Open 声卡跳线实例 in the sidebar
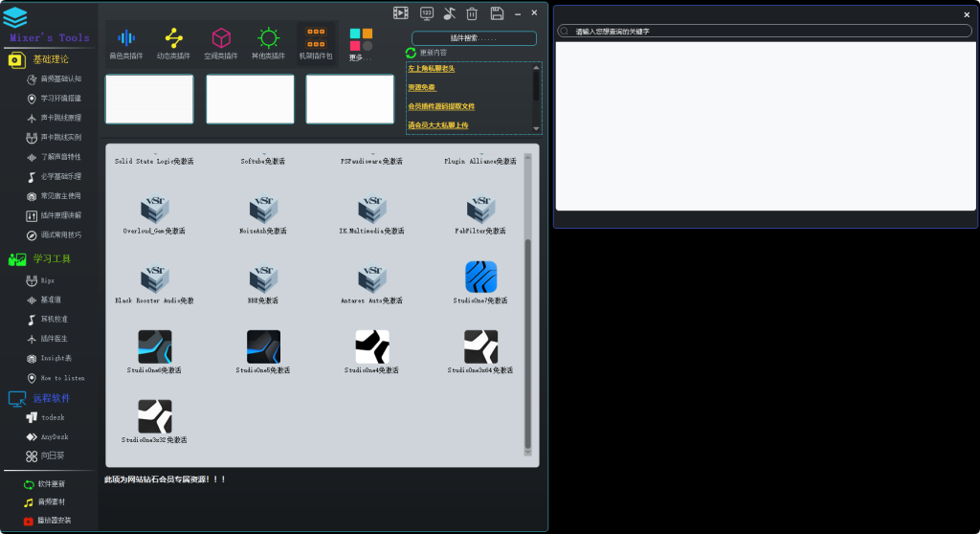Viewport: 980px width, 534px height. point(54,138)
